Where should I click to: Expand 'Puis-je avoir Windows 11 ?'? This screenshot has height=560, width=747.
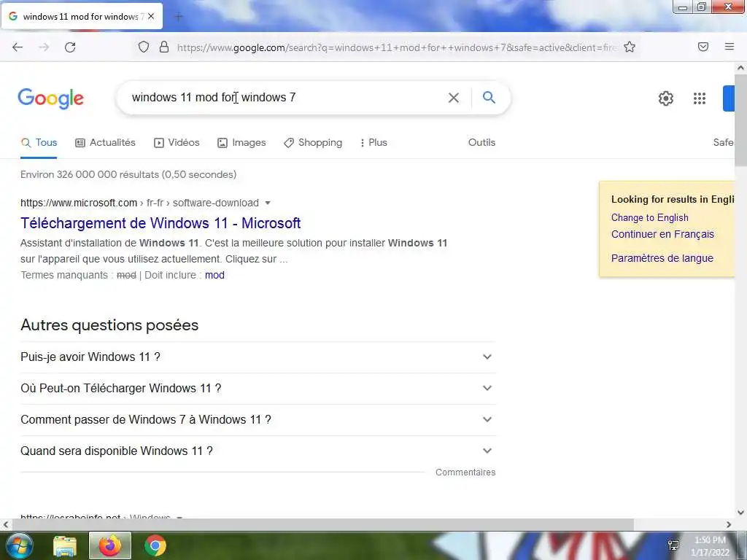click(x=258, y=357)
